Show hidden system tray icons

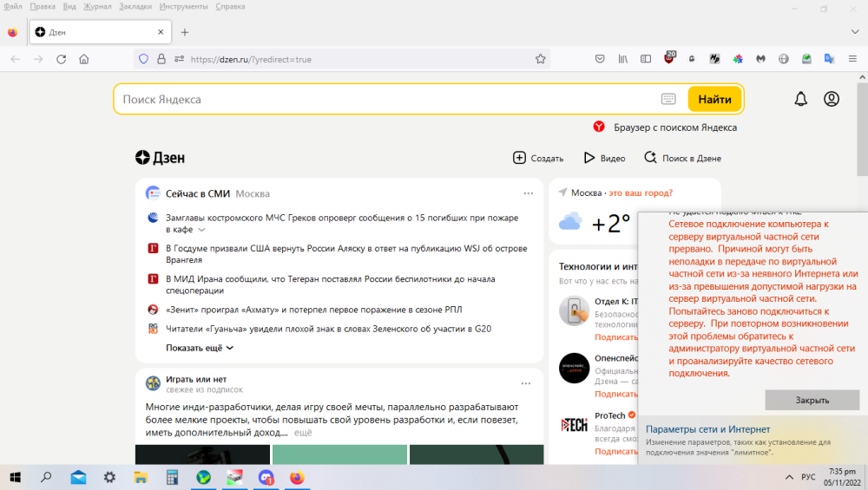pyautogui.click(x=789, y=477)
